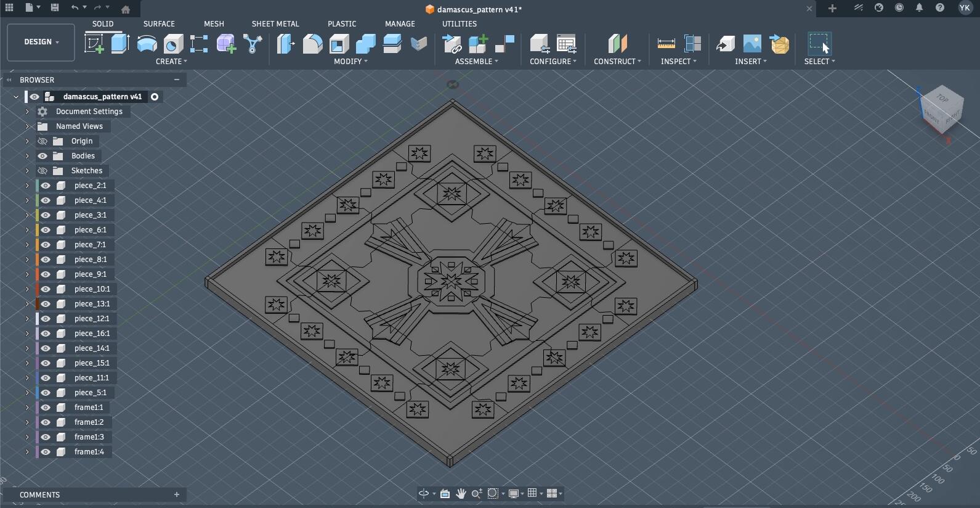Viewport: 980px width, 508px height.
Task: Open the Help question mark icon
Action: 939,8
